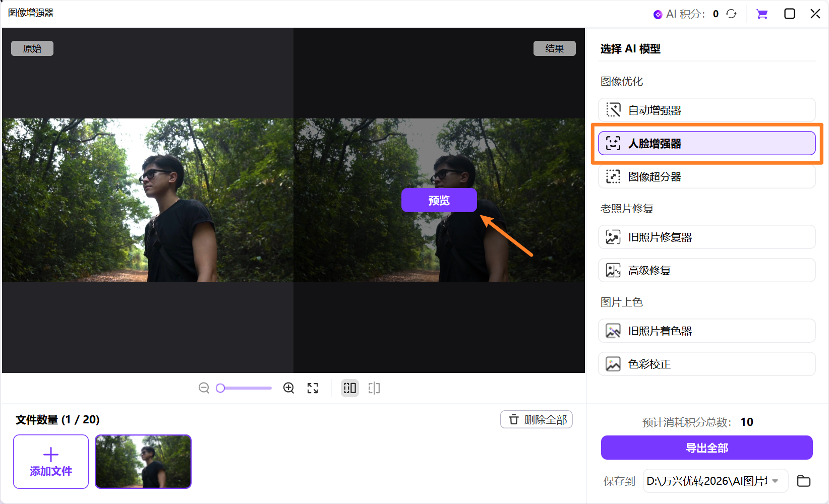Open the save location folder icon
The height and width of the screenshot is (504, 829).
click(803, 481)
